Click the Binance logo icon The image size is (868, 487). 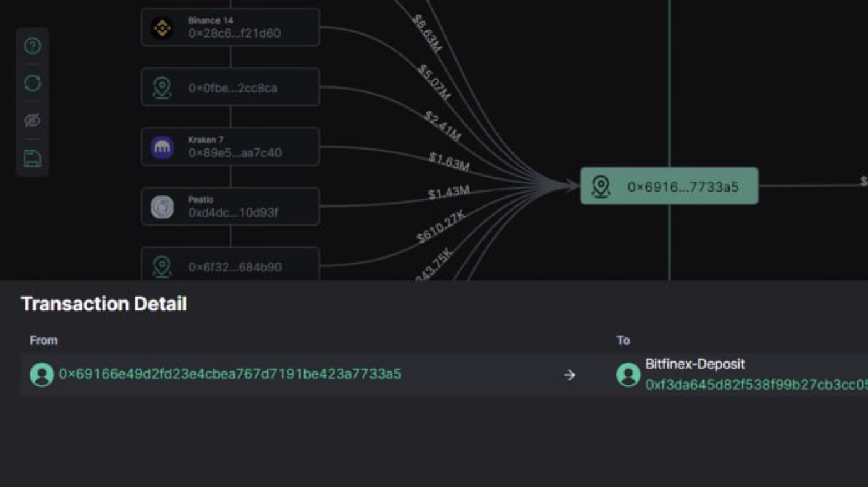point(162,28)
